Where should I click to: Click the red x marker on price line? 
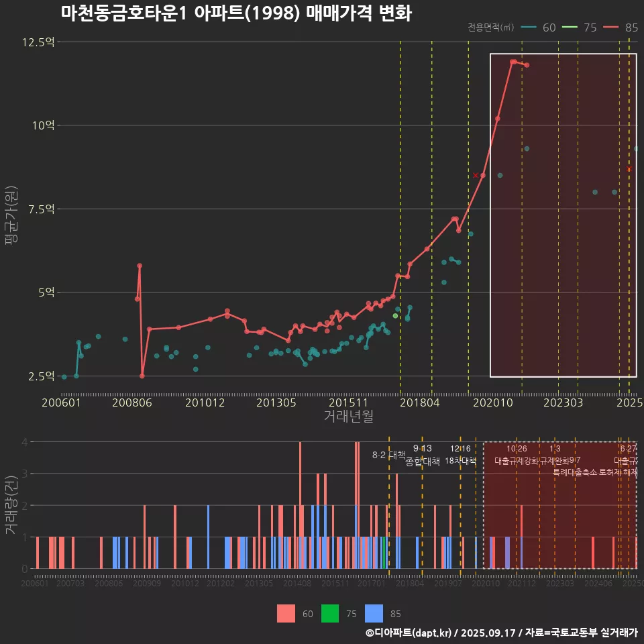[476, 175]
